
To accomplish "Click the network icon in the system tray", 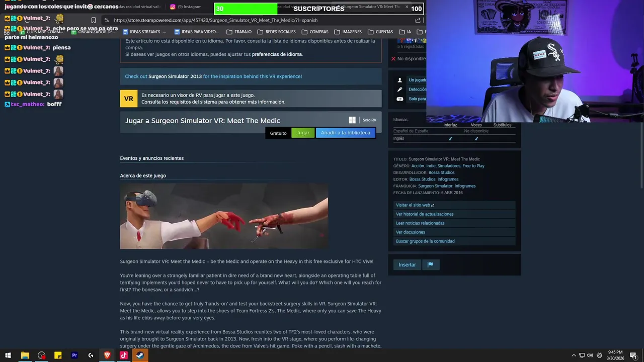I will click(582, 355).
